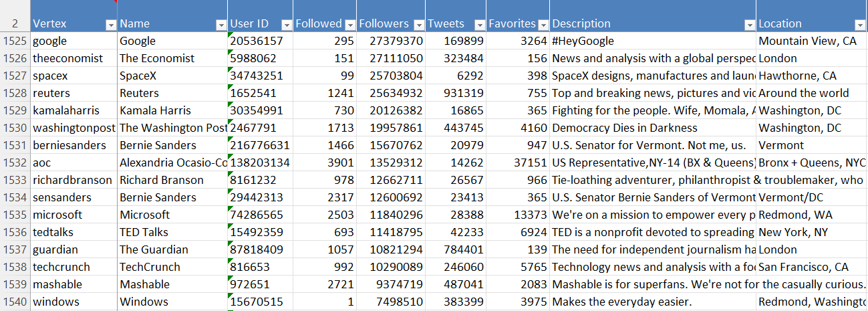Open the Followed column filter dropdown

click(x=349, y=25)
